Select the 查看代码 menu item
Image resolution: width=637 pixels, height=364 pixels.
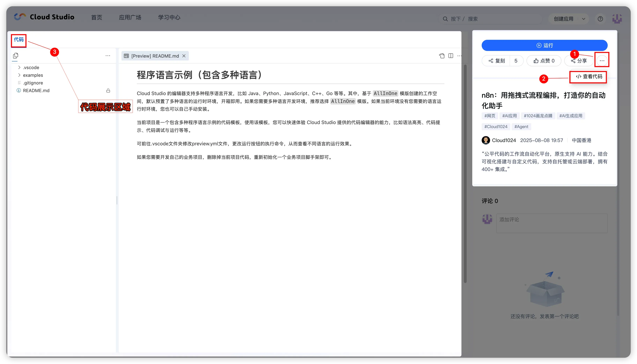589,76
